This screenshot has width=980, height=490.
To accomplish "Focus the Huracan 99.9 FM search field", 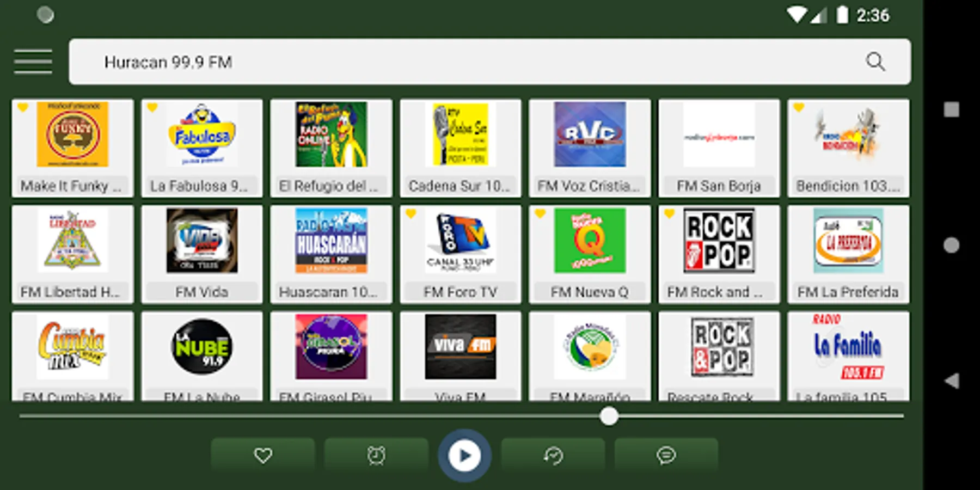I will coord(489,62).
